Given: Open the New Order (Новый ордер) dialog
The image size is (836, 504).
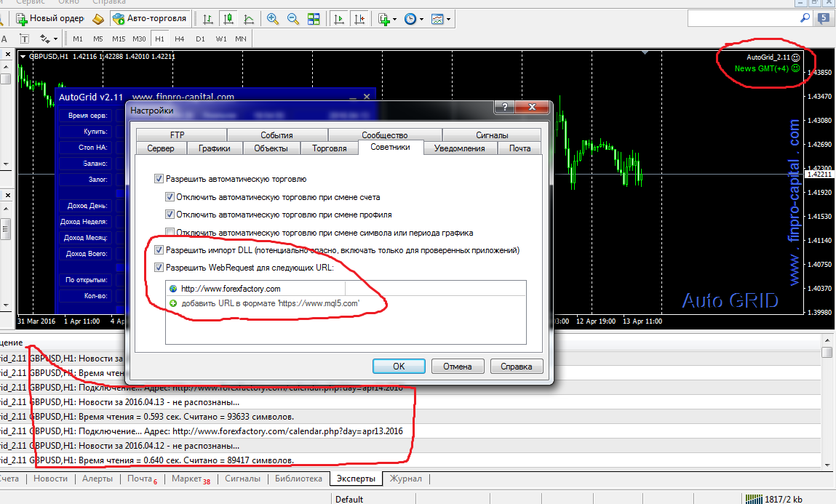Looking at the screenshot, I should click(49, 19).
